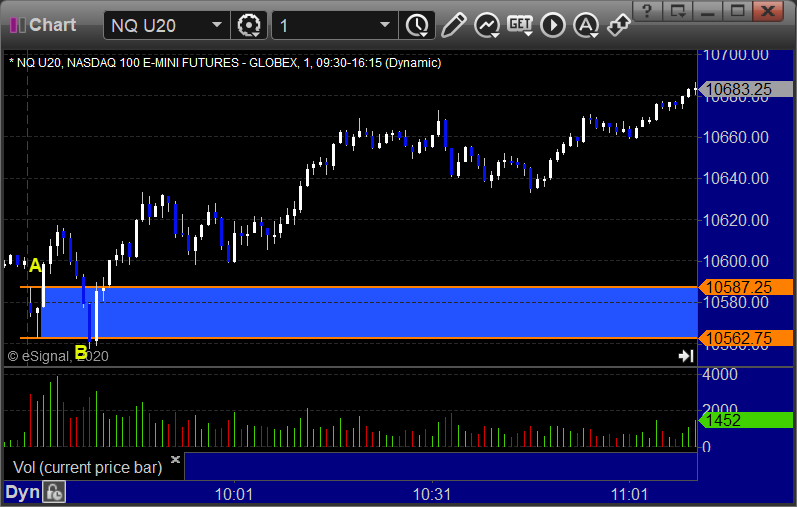
Task: Click the 10683.25 current price label
Action: tap(746, 90)
